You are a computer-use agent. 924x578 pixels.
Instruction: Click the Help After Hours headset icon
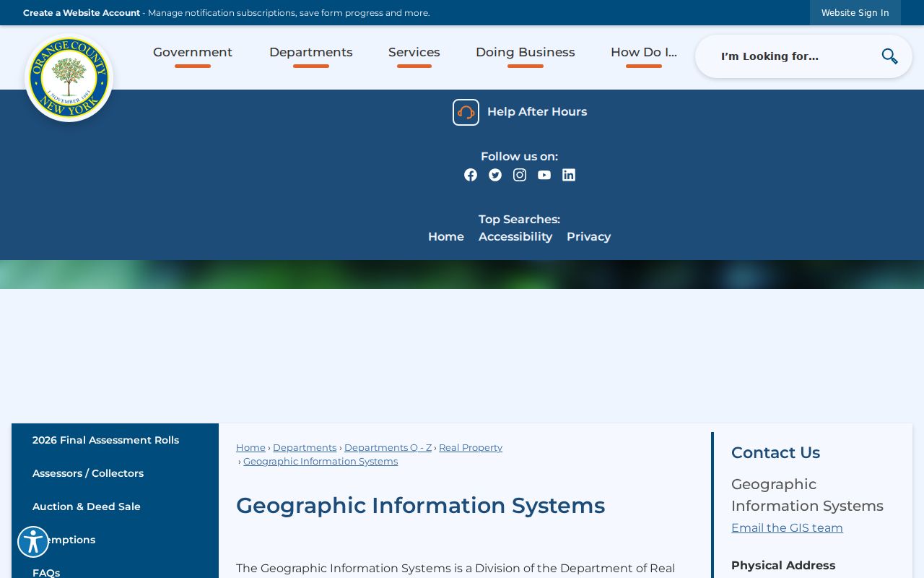[x=466, y=112]
